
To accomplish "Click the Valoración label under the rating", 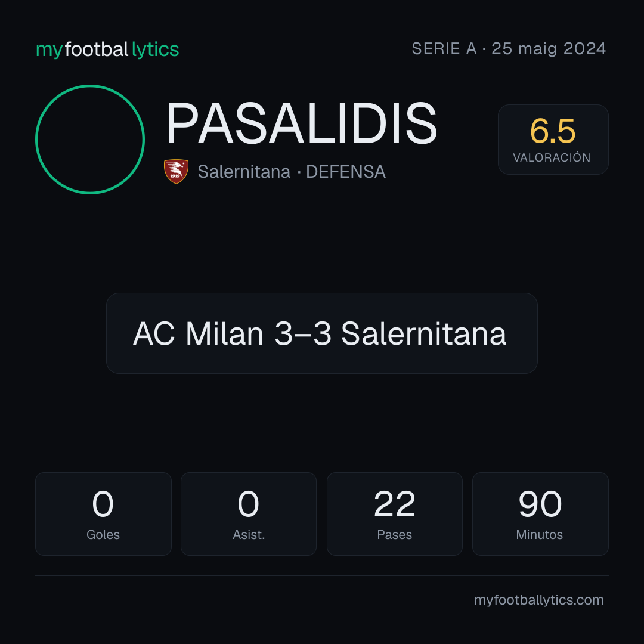I will pyautogui.click(x=552, y=157).
